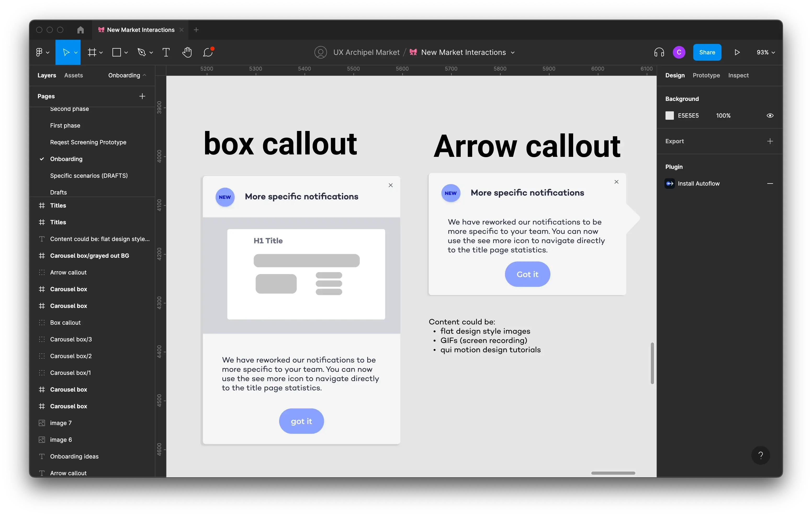Click the blue Share button
Viewport: 812px width, 516px height.
[x=707, y=52]
